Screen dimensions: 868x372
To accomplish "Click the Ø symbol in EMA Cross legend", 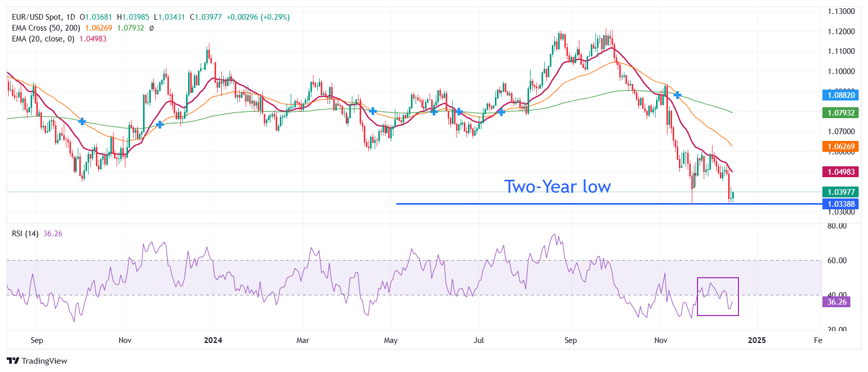I will 151,28.
